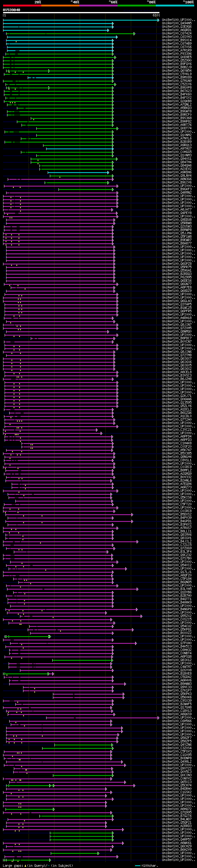
Task: Select hit label UniRef100_B8PDC7
Action: point(177,338)
